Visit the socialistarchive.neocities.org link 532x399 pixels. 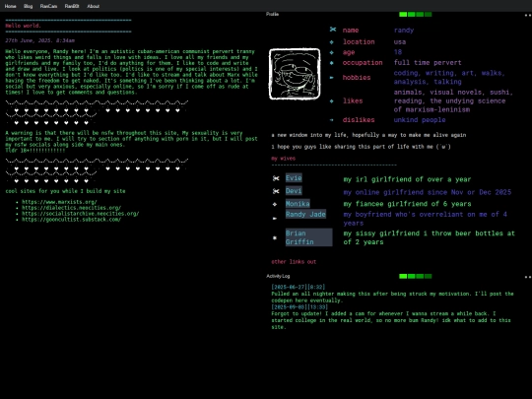81,214
